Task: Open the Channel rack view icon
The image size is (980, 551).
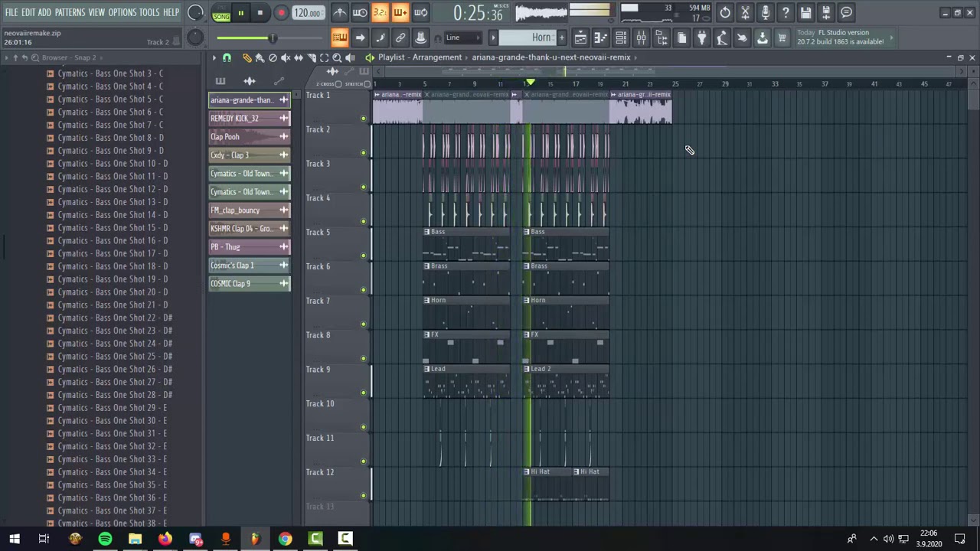Action: 621,37
